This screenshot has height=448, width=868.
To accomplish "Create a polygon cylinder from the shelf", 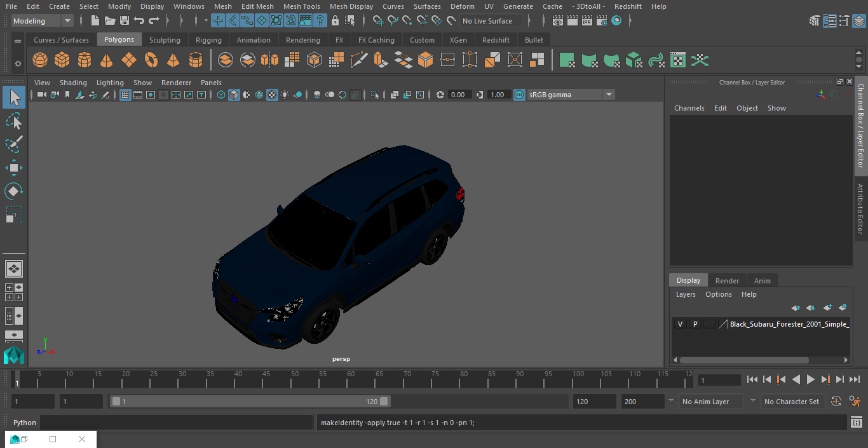I will pos(85,60).
